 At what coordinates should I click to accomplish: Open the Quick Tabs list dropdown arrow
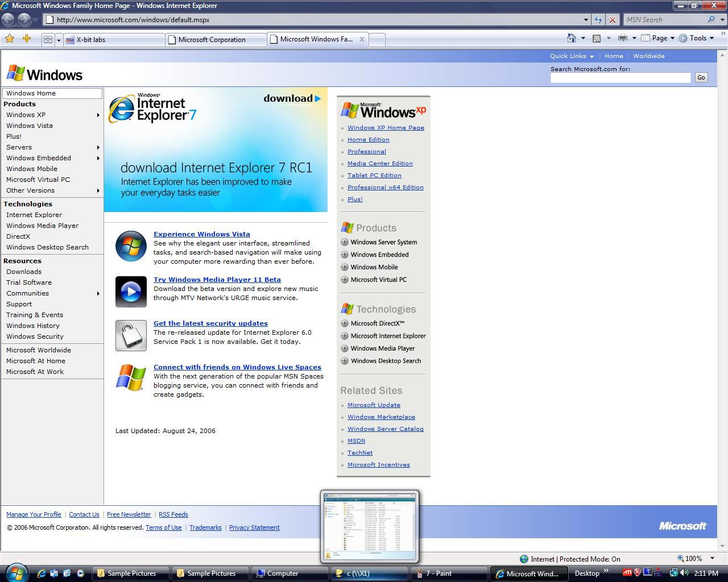coord(59,40)
